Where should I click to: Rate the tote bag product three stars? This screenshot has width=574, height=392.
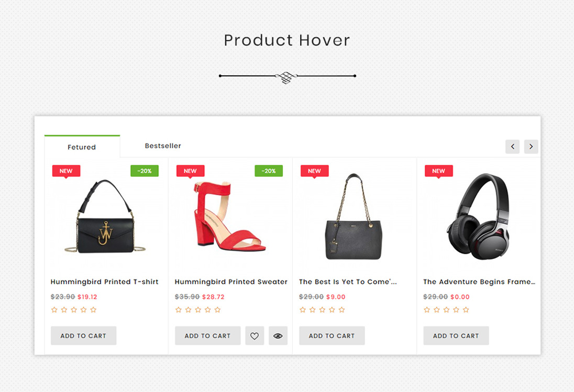pyautogui.click(x=322, y=310)
